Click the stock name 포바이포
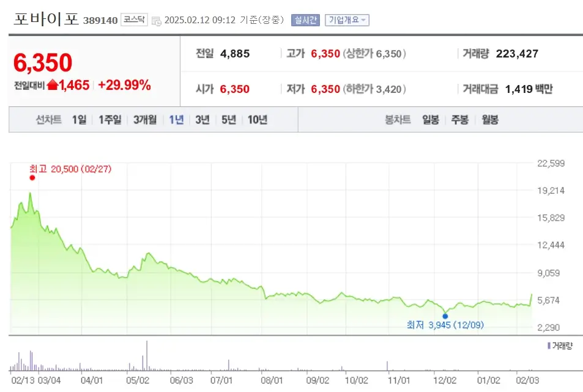This screenshot has width=583, height=392. (x=45, y=18)
